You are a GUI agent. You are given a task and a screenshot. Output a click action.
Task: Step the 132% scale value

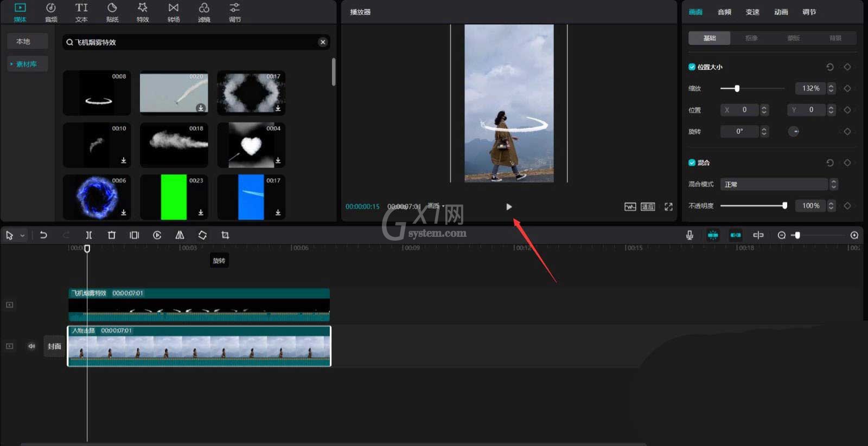[x=831, y=88]
